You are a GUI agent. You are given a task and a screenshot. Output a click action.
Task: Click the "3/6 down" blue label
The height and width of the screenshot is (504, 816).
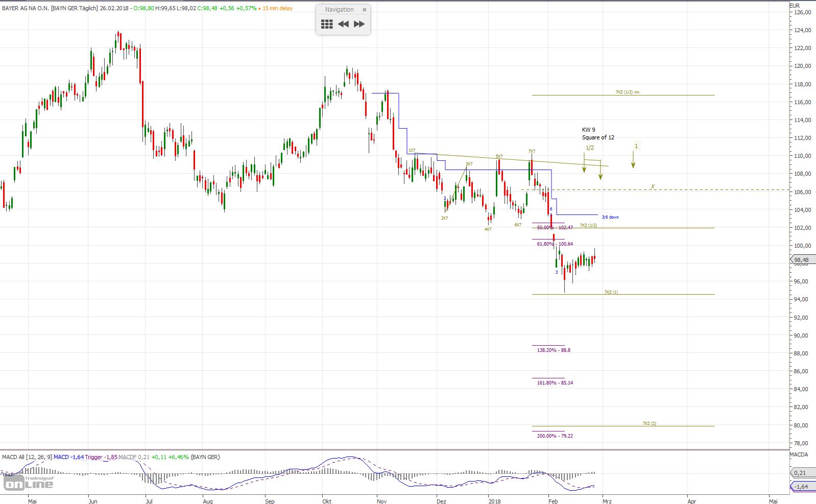[x=610, y=217]
